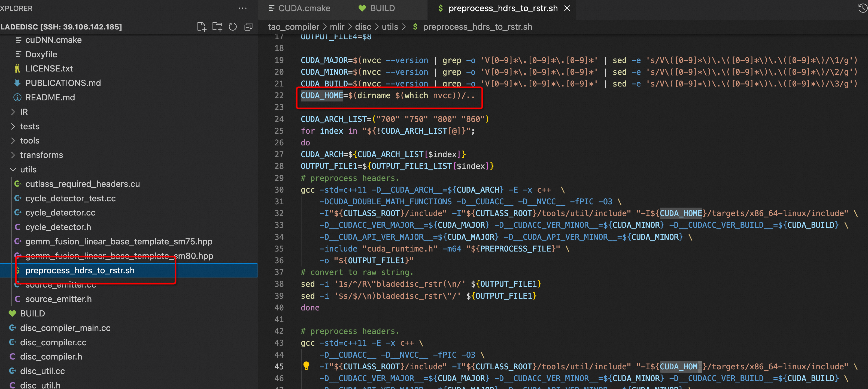This screenshot has width=868, height=389.
Task: Click the 'do' keyword on line 26
Action: pyautogui.click(x=305, y=143)
